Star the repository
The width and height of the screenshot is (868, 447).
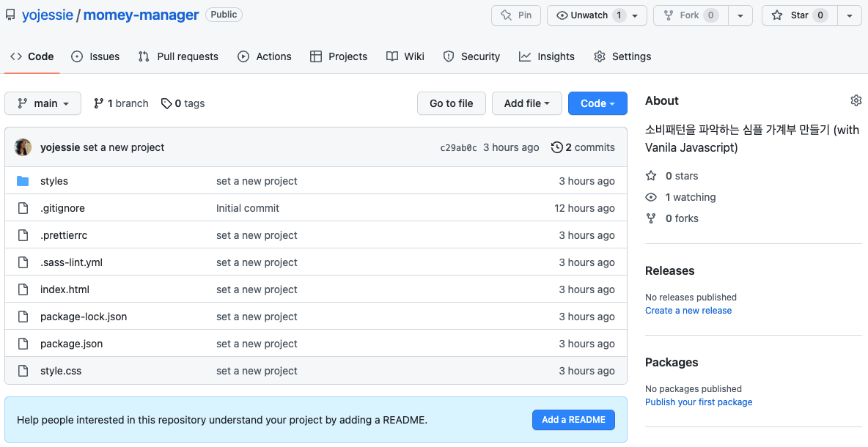pyautogui.click(x=800, y=15)
